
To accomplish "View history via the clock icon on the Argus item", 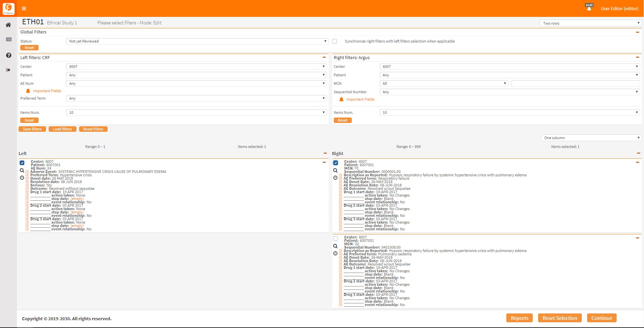I will tap(335, 177).
